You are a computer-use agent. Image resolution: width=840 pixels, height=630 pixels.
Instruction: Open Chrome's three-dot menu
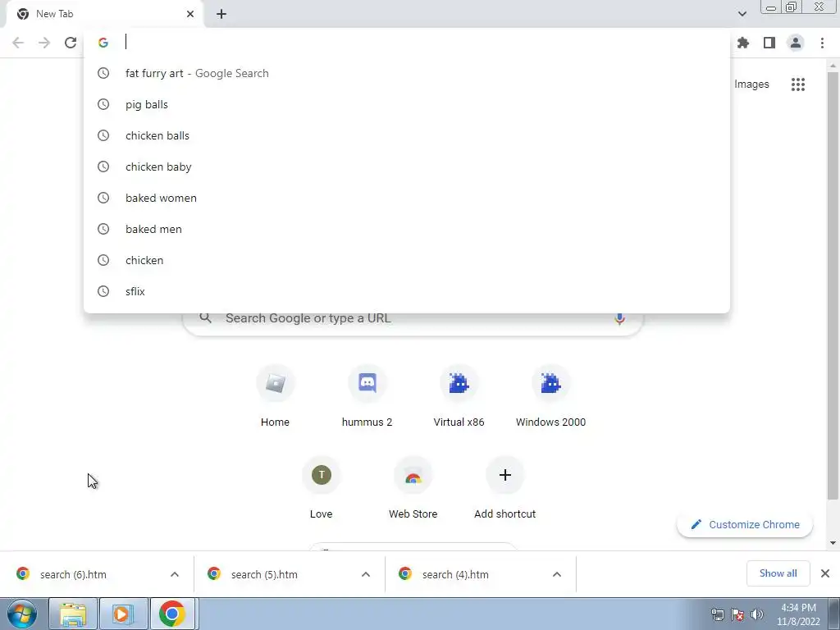[x=822, y=43]
